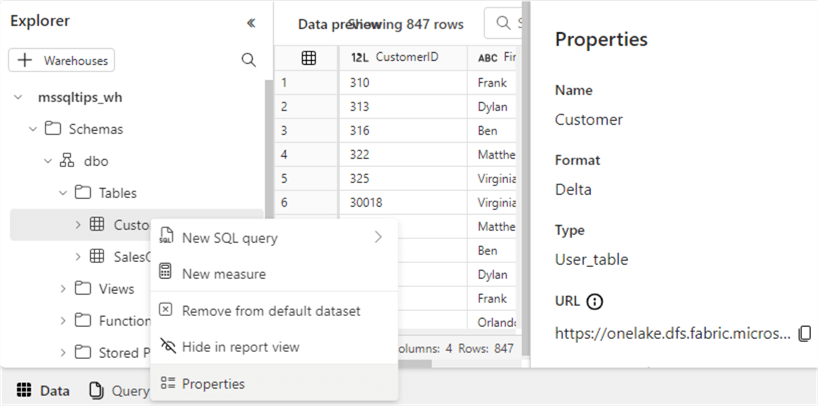Collapse the Explorer pane with double chevron
The width and height of the screenshot is (818, 406).
(x=250, y=22)
